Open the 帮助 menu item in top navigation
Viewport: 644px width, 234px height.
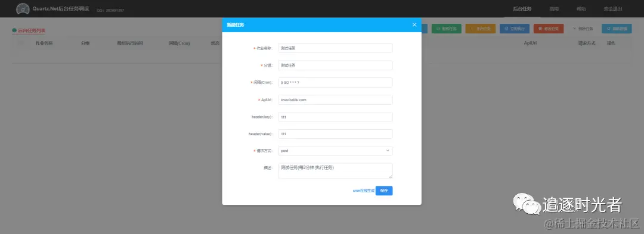[x=581, y=8]
